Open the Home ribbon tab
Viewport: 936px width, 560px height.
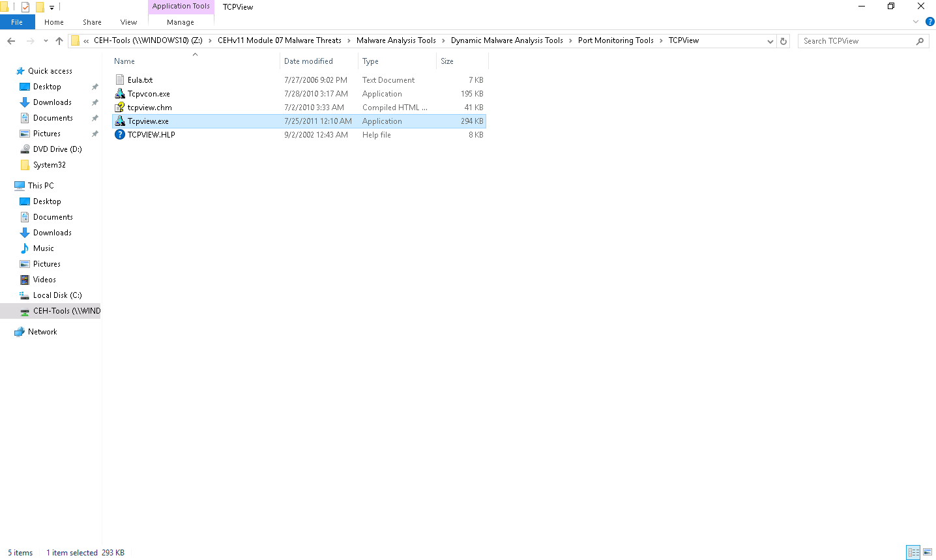(x=54, y=22)
